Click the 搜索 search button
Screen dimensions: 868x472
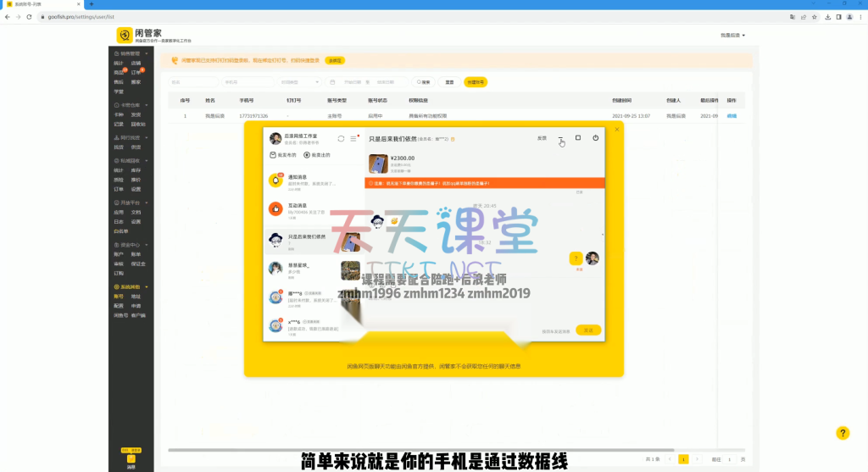(x=424, y=82)
